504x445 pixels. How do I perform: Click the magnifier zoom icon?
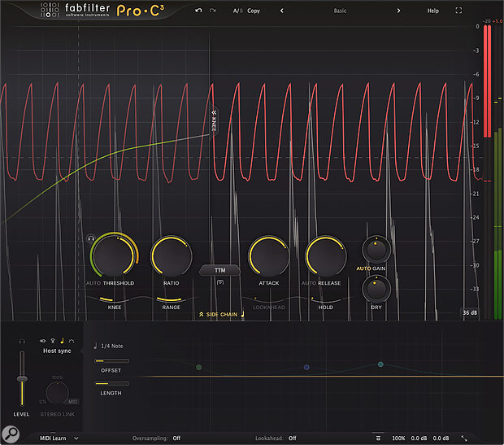11,434
